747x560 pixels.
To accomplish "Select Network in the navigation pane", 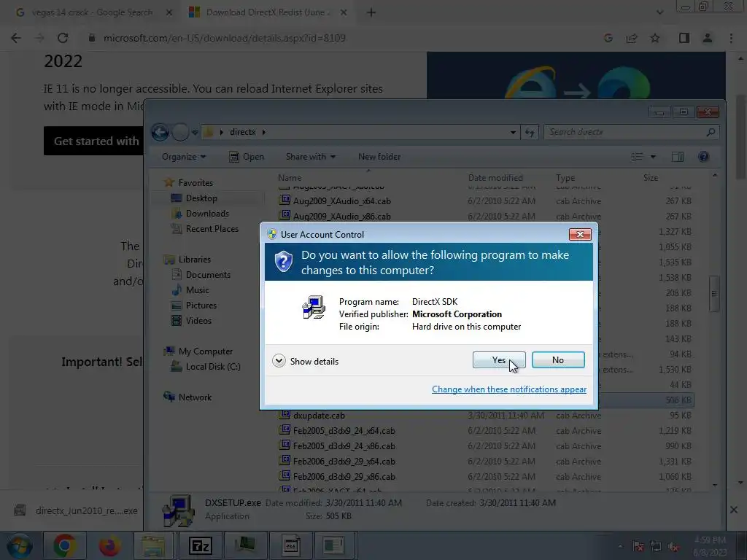I will (x=187, y=397).
